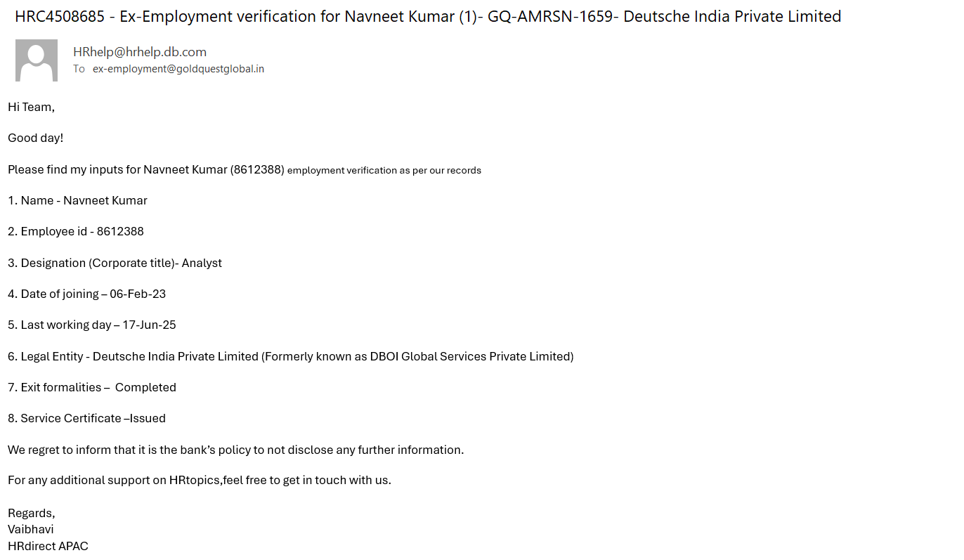Click the "For any additional support" sentence
The image size is (964, 560).
tap(199, 481)
